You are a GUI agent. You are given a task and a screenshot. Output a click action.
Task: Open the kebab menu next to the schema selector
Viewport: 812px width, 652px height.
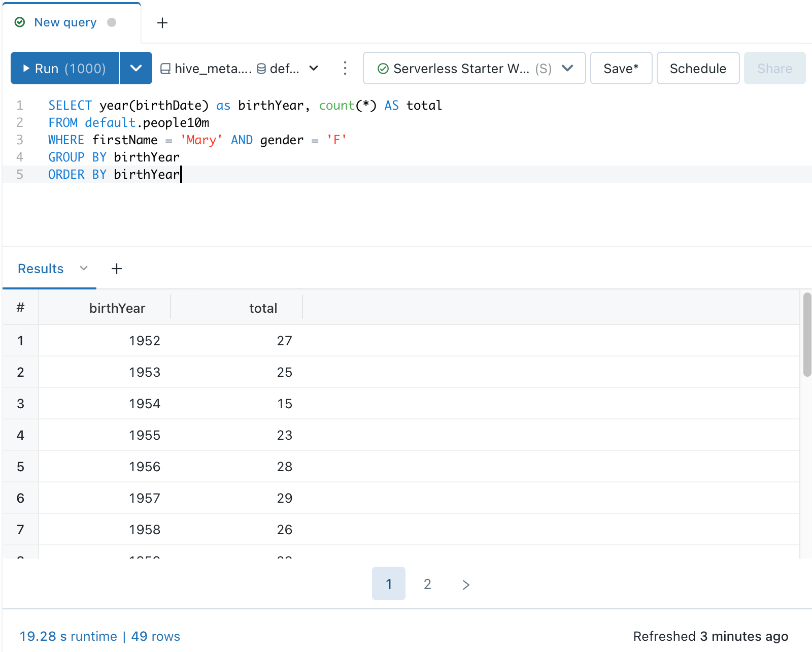tap(345, 68)
